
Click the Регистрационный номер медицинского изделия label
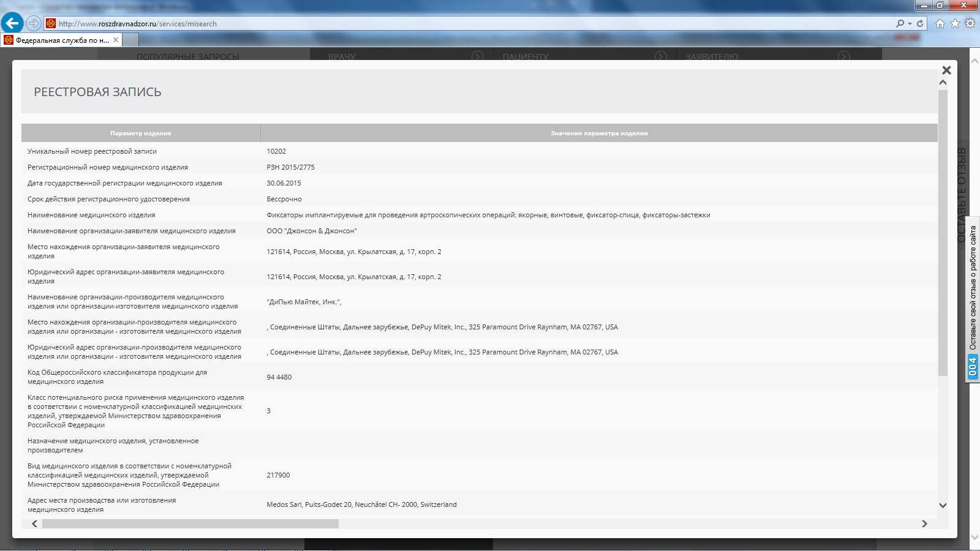pyautogui.click(x=107, y=167)
